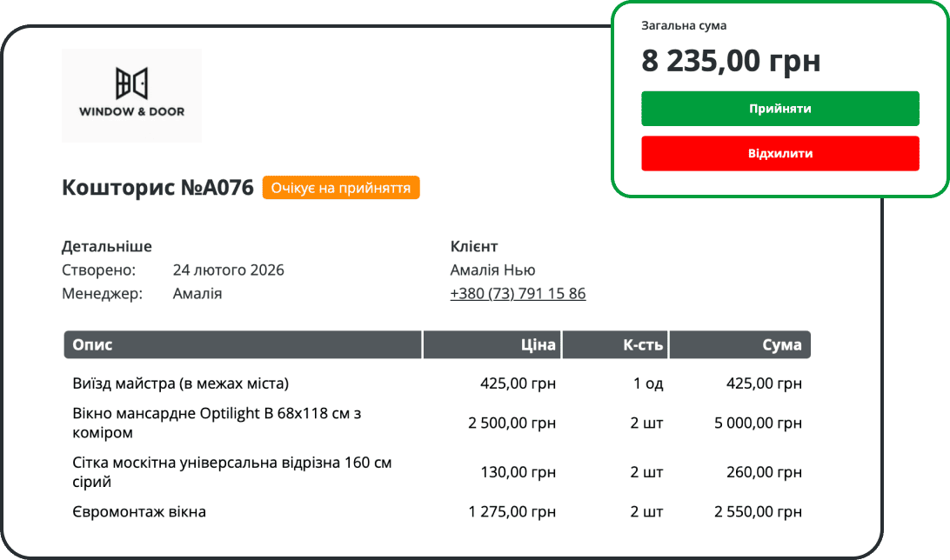
Task: Click the Вікно мансардне Optilight item
Action: 217,423
